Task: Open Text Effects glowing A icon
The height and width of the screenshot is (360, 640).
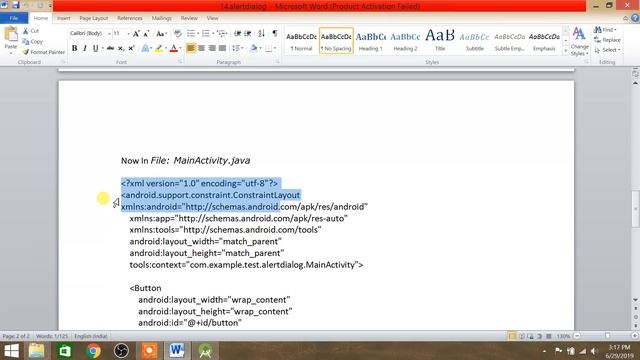Action: (145, 48)
